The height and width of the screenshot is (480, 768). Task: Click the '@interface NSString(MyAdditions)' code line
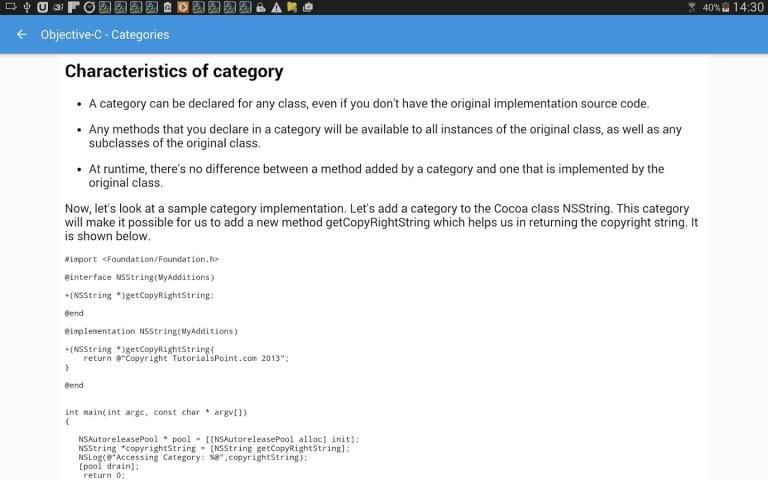tap(139, 277)
